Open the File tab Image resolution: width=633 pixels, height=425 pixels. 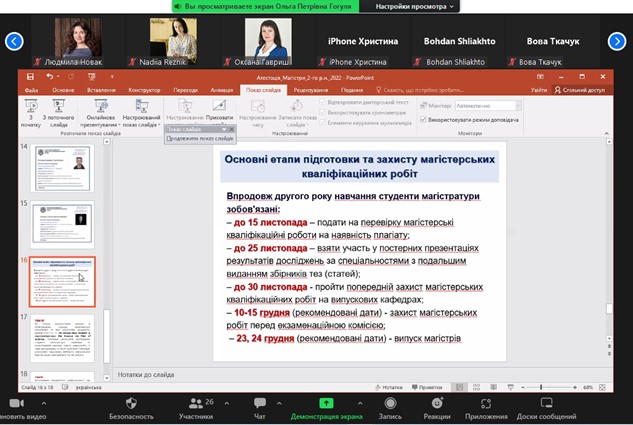(31, 90)
